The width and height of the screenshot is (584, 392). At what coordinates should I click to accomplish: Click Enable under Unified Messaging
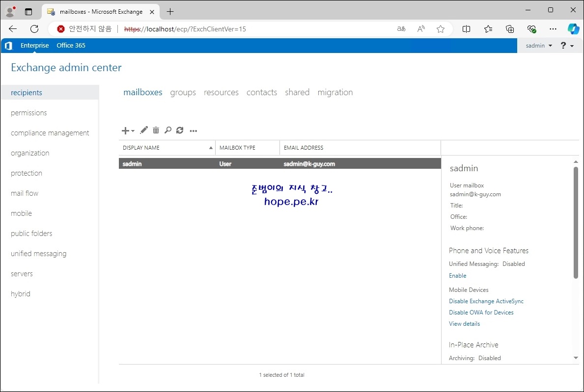pos(457,276)
